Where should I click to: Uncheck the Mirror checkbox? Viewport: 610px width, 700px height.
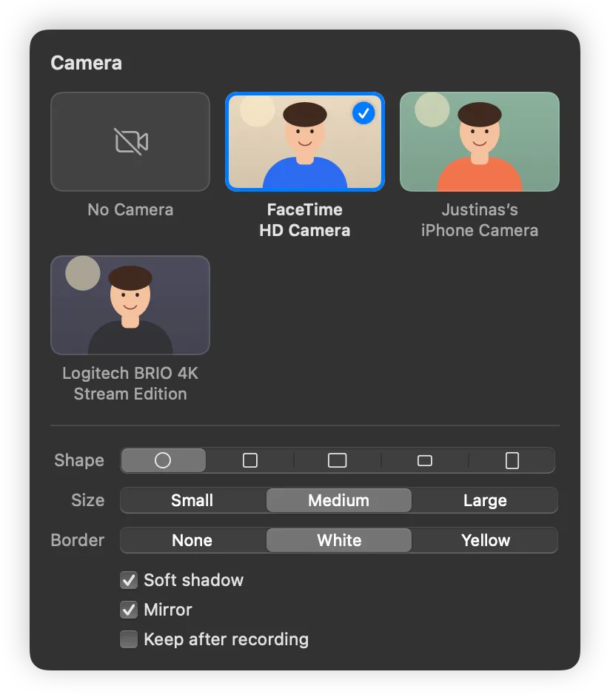point(129,610)
